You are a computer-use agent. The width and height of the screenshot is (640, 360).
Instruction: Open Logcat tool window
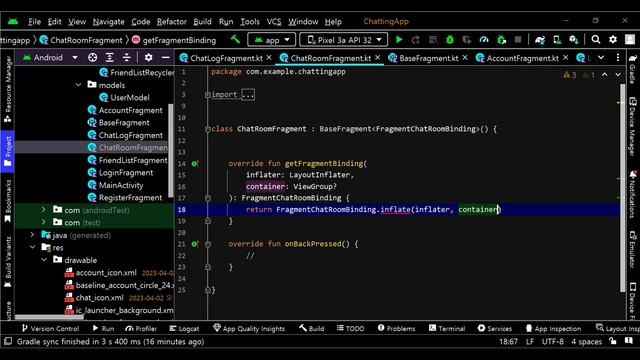tap(184, 328)
